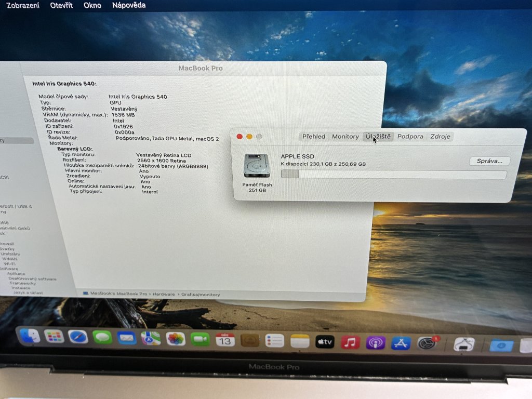Viewport: 532px width, 399px height.
Task: Launch Safari from the Dock
Action: (x=78, y=337)
